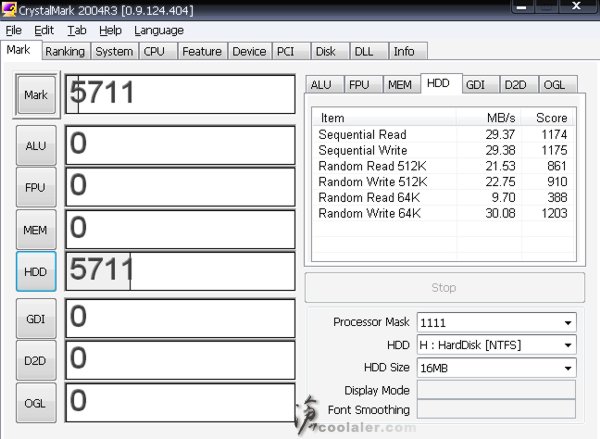
Task: Open the Edit menu
Action: (x=44, y=31)
